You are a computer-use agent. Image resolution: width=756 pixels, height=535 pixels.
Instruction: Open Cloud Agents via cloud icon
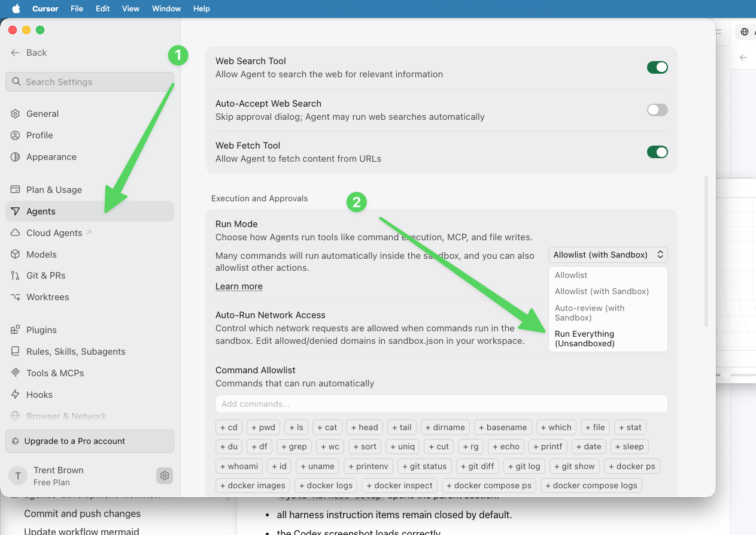pos(16,233)
